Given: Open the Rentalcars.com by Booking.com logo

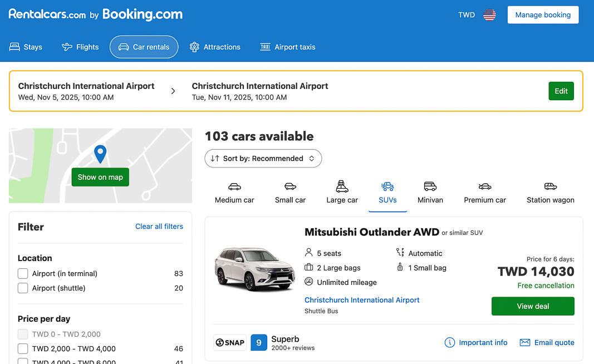Looking at the screenshot, I should tap(95, 14).
